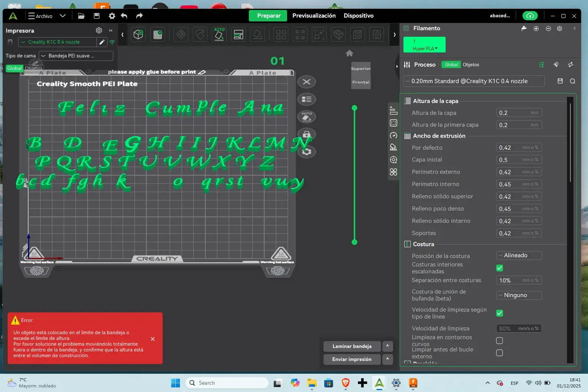Click the Superior face of view cube
The image size is (588, 392).
pyautogui.click(x=361, y=69)
